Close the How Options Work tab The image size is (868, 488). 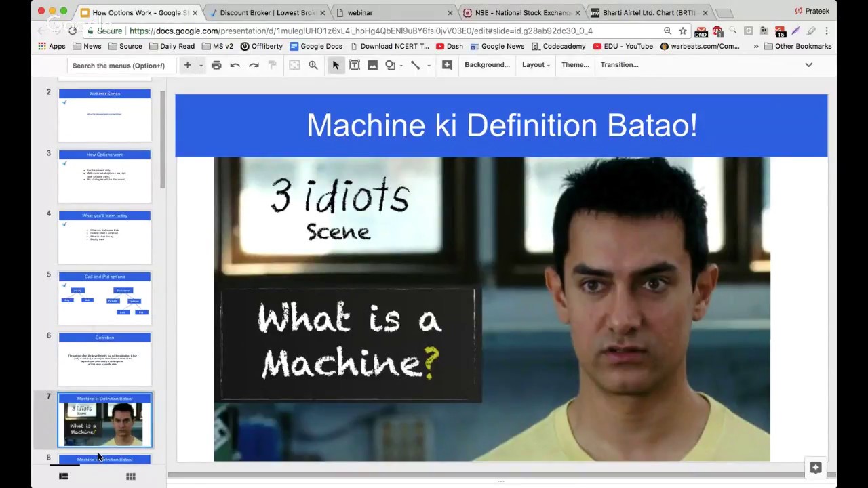click(195, 13)
